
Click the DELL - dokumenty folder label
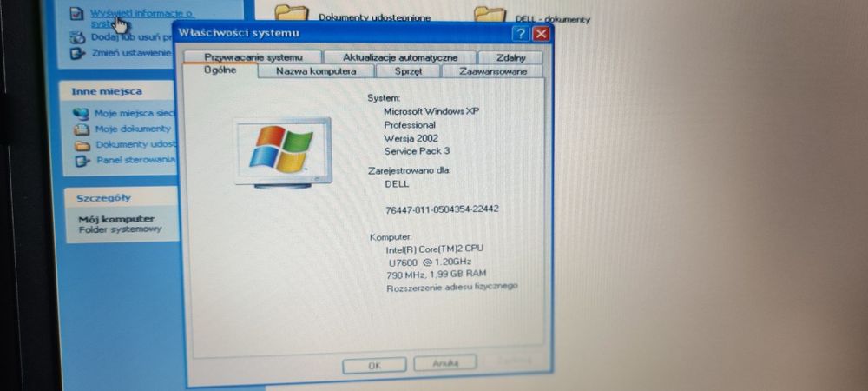pyautogui.click(x=552, y=19)
